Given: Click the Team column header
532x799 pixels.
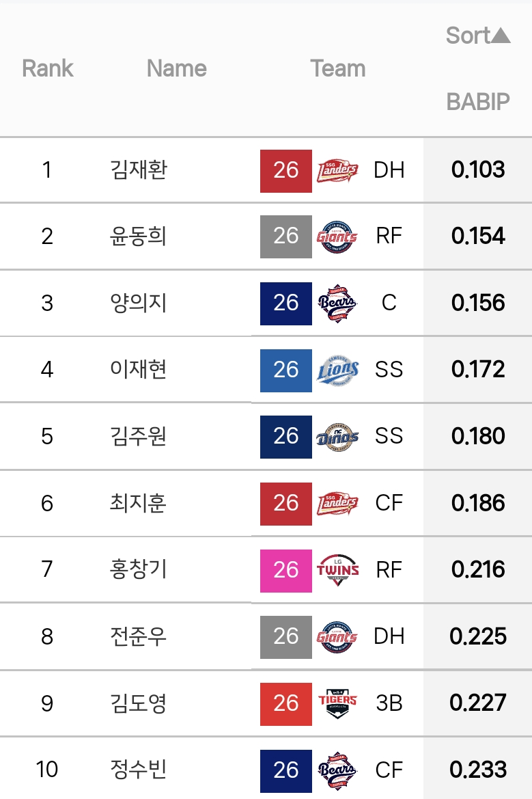Looking at the screenshot, I should pyautogui.click(x=337, y=68).
